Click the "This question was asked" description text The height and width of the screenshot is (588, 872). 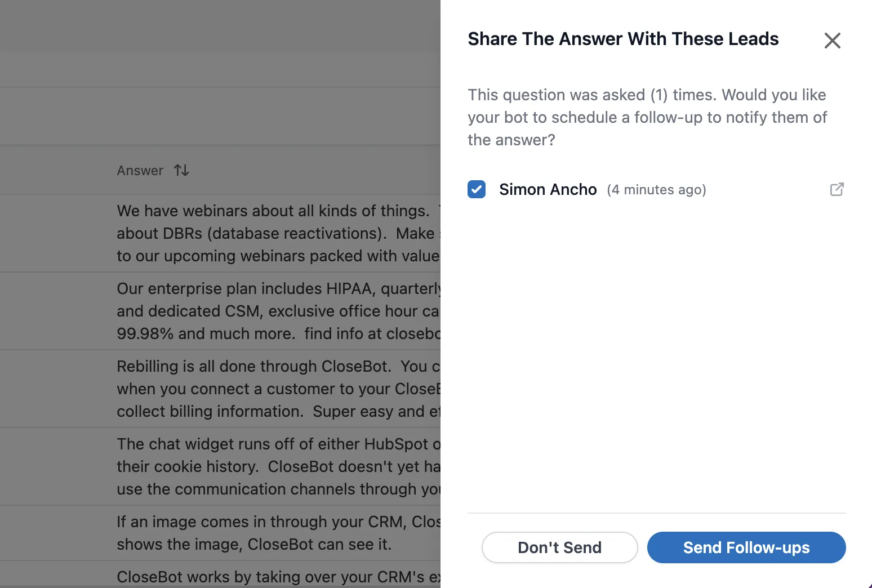tap(647, 117)
